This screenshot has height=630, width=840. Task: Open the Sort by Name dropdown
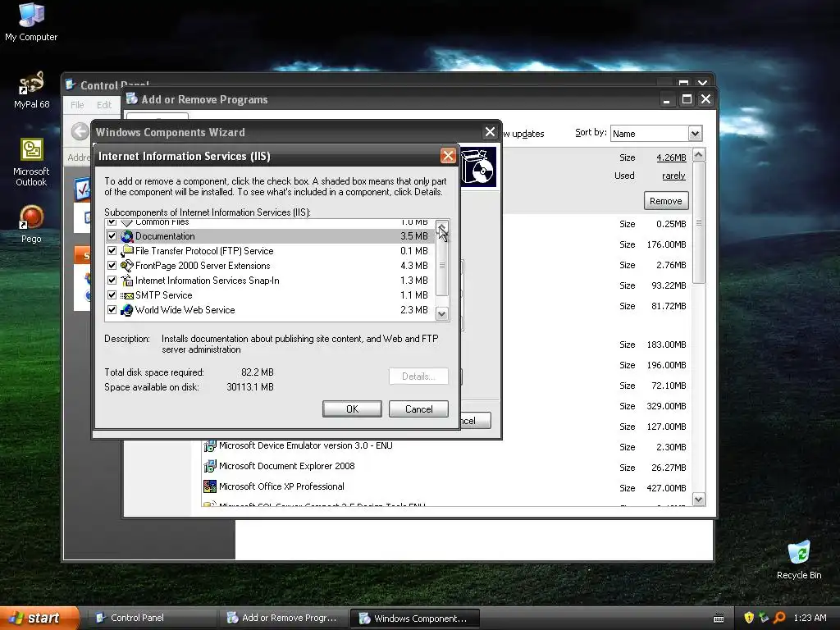pos(695,134)
